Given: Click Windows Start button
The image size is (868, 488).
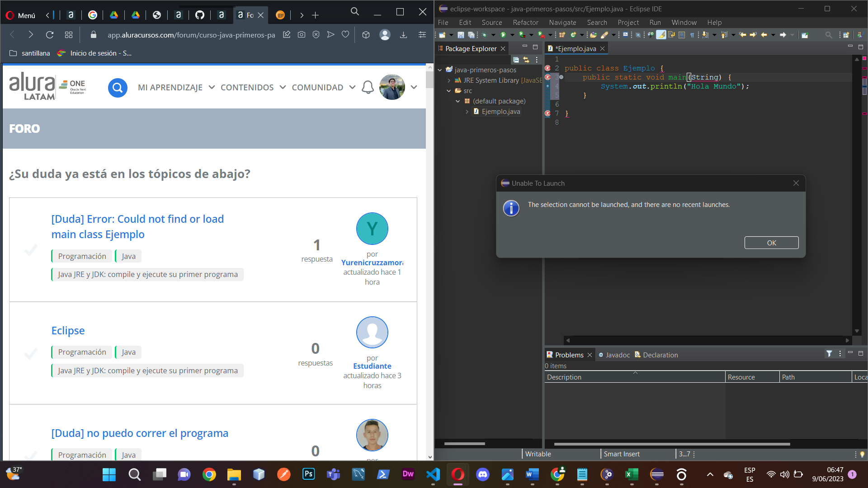Looking at the screenshot, I should [109, 474].
